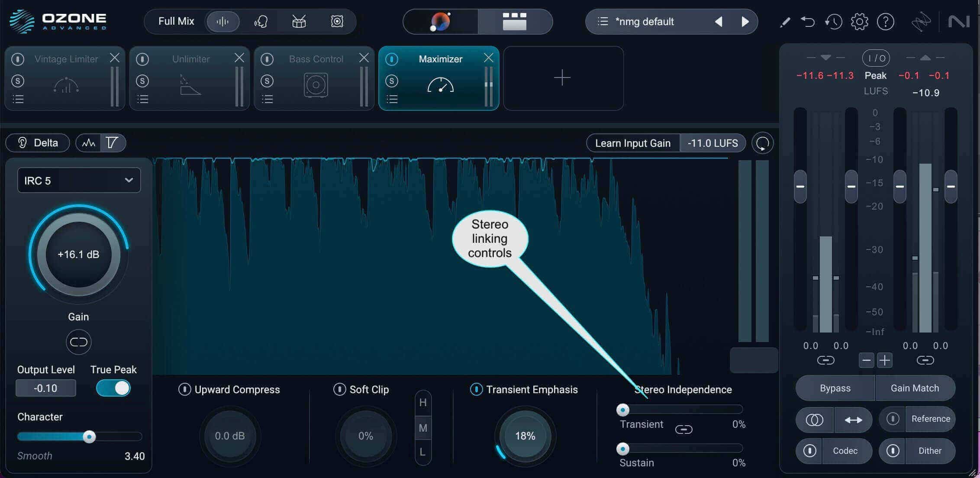Open Unlimiter module preset list
The height and width of the screenshot is (478, 980).
(x=142, y=99)
